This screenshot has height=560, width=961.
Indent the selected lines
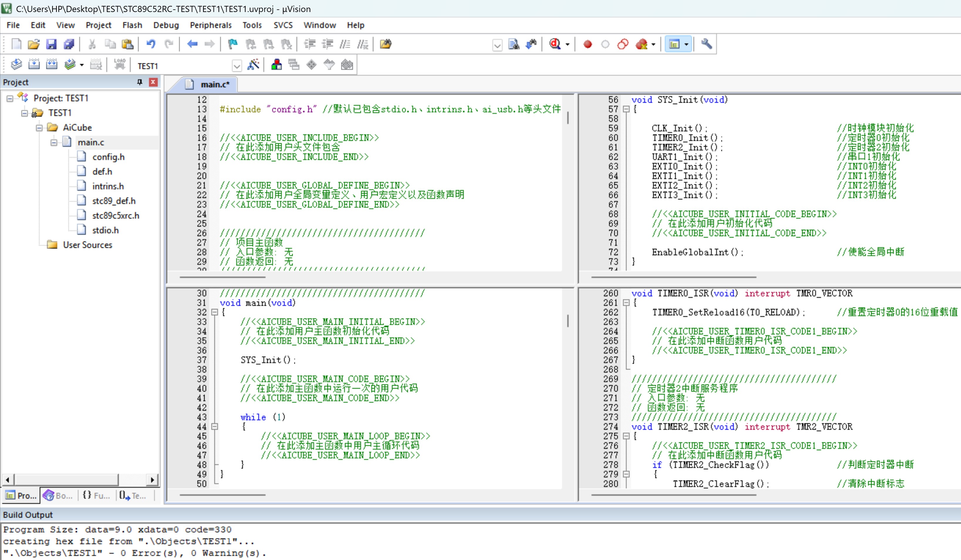point(310,44)
